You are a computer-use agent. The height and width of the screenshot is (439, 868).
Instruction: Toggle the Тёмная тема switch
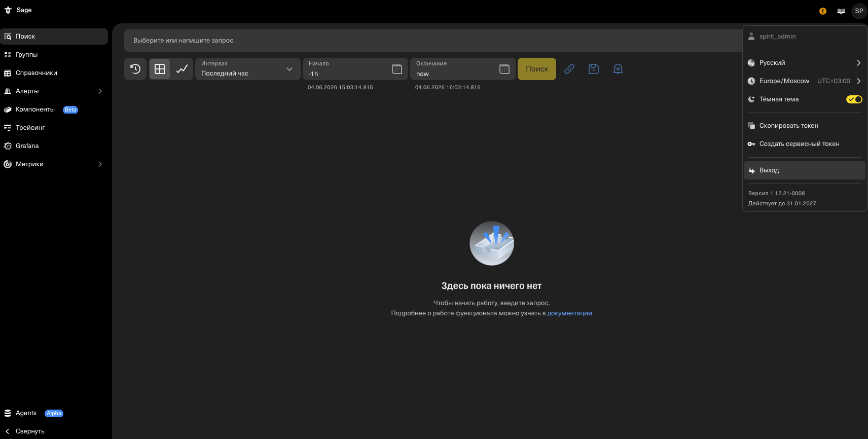point(854,99)
